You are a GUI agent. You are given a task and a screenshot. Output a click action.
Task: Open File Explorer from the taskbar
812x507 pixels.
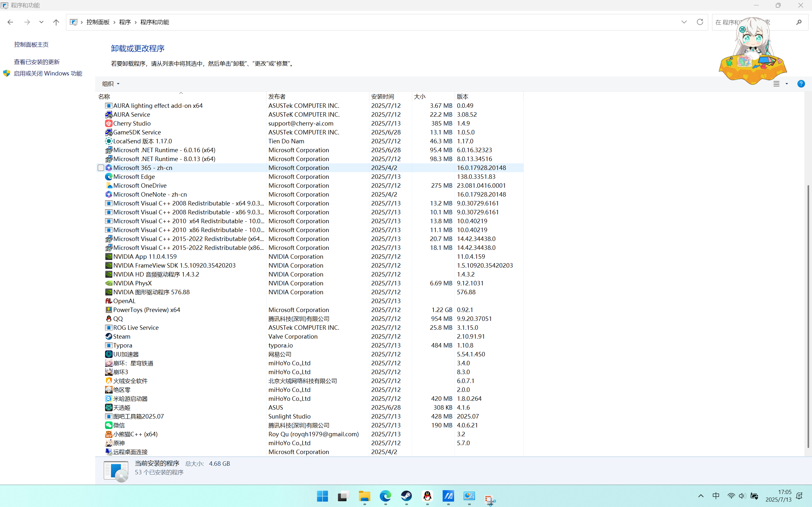[364, 496]
